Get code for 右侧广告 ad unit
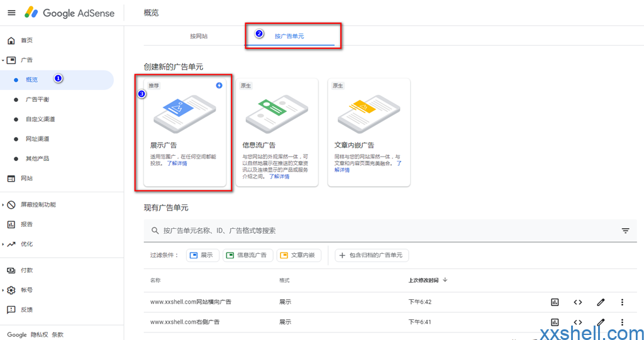This screenshot has height=340, width=644. 577,322
